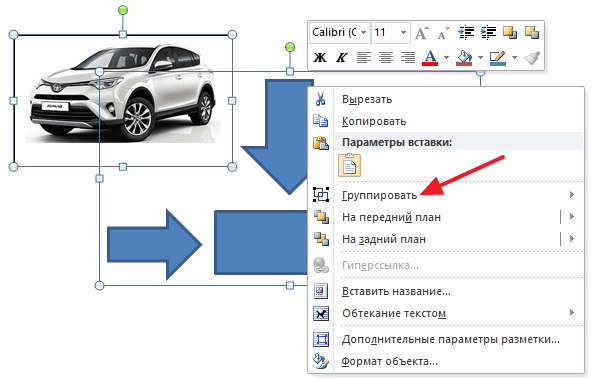The image size is (592, 380).
Task: Click the blue rectangle shape
Action: coord(261,242)
